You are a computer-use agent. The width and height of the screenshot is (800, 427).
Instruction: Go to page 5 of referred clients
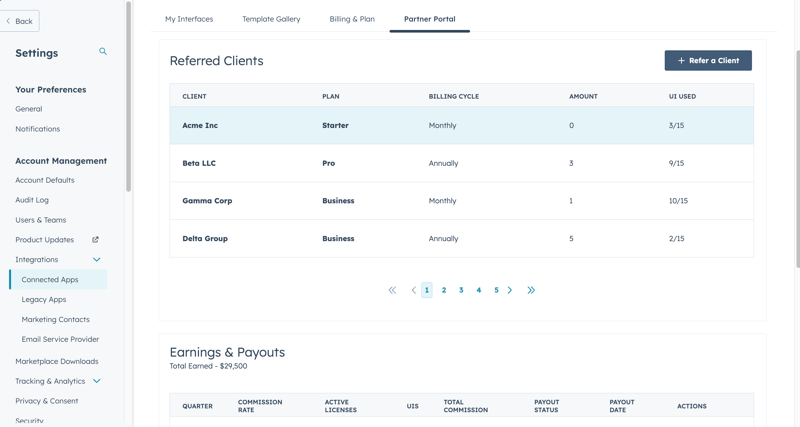[x=496, y=290]
